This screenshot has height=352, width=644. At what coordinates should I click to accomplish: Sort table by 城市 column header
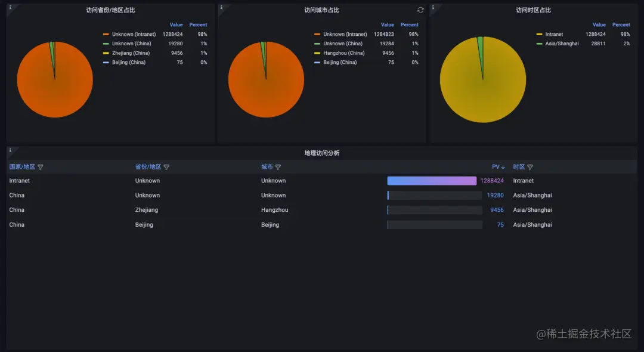pos(267,167)
